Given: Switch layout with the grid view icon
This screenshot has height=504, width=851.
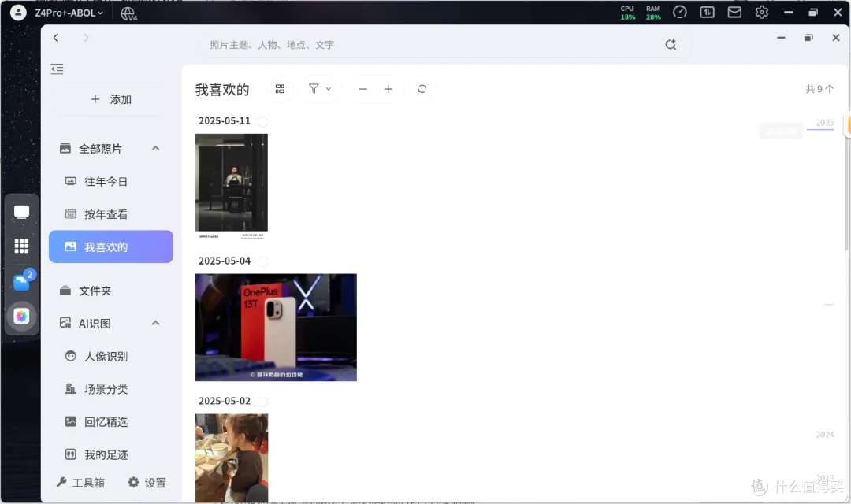Looking at the screenshot, I should [x=280, y=89].
